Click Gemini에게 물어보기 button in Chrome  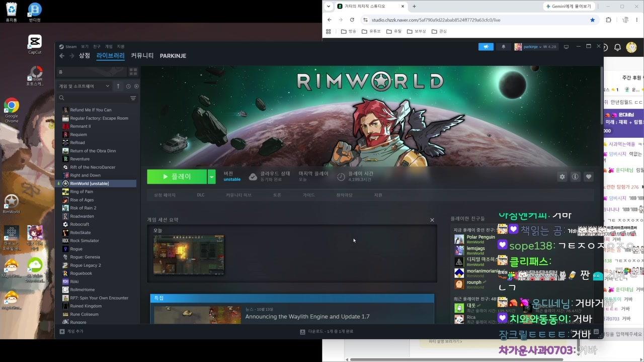pyautogui.click(x=570, y=6)
